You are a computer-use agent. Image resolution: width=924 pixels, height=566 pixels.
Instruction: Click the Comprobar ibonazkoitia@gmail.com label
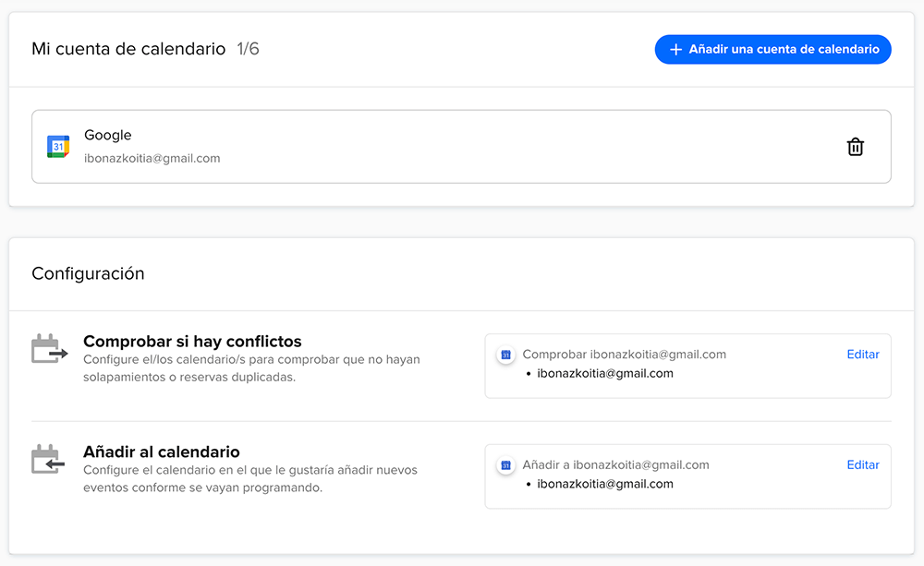click(x=624, y=355)
